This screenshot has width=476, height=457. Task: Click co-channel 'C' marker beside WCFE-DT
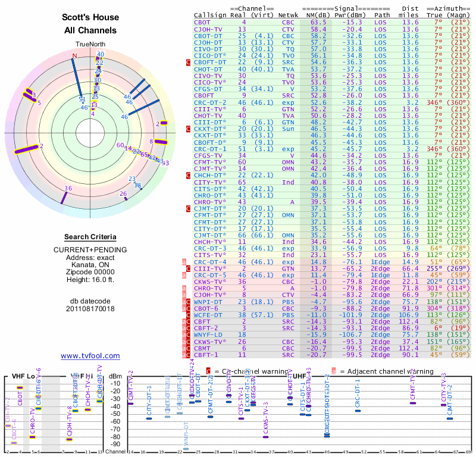point(188,315)
